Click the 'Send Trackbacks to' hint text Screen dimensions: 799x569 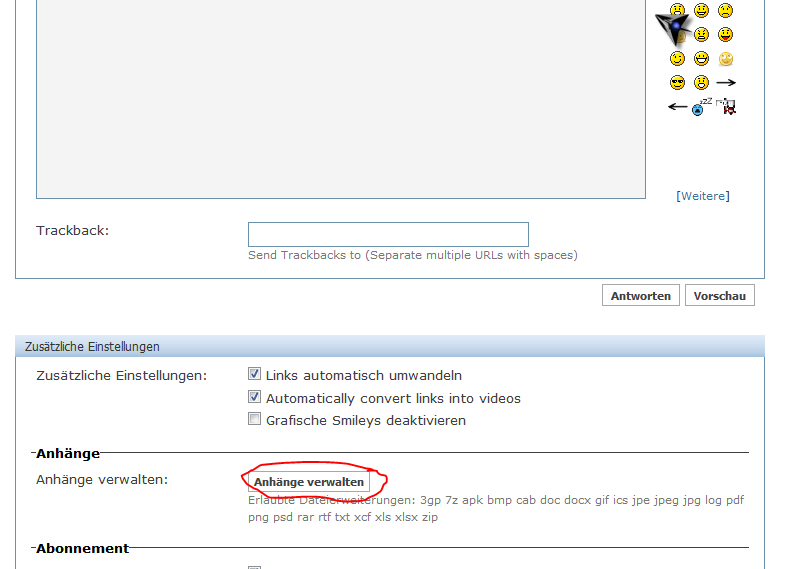413,255
